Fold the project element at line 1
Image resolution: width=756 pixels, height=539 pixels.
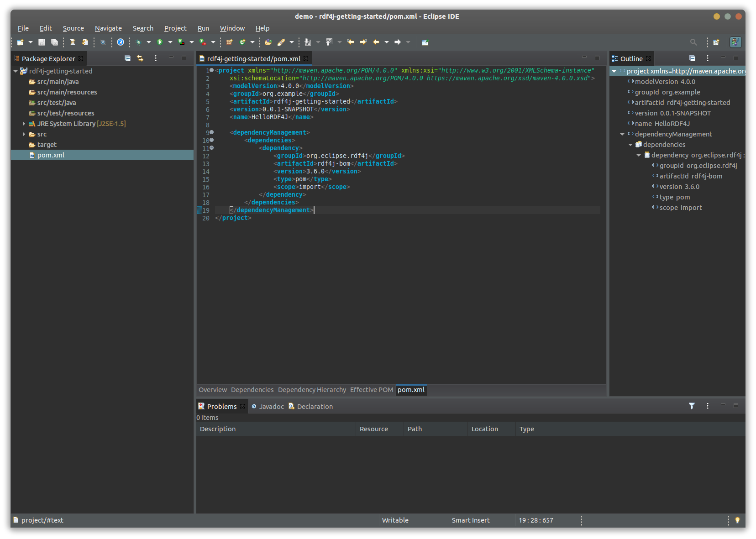point(211,70)
